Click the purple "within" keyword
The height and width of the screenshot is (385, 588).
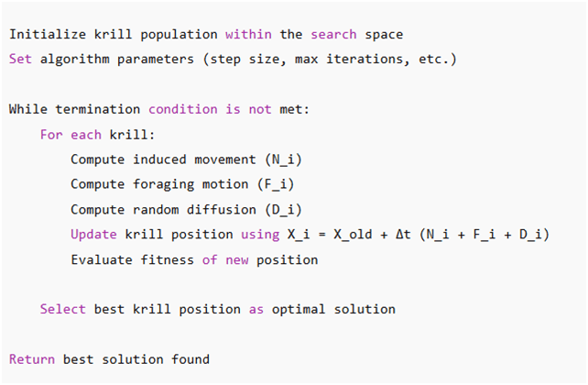(248, 34)
